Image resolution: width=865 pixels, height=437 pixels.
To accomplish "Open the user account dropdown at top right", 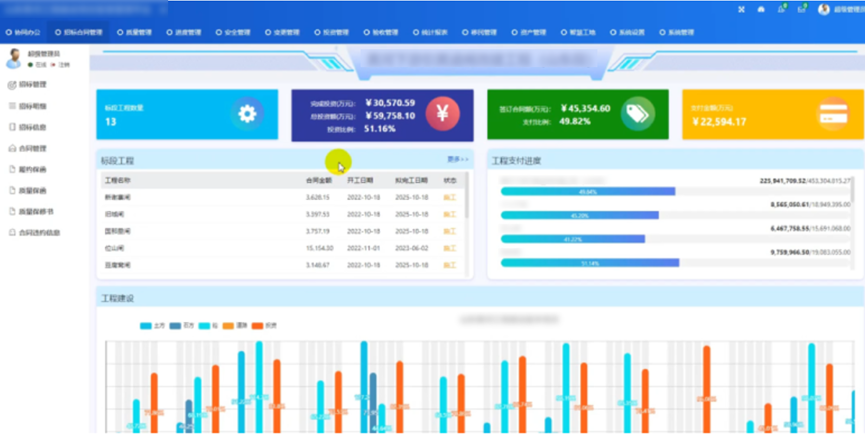I will [x=838, y=9].
